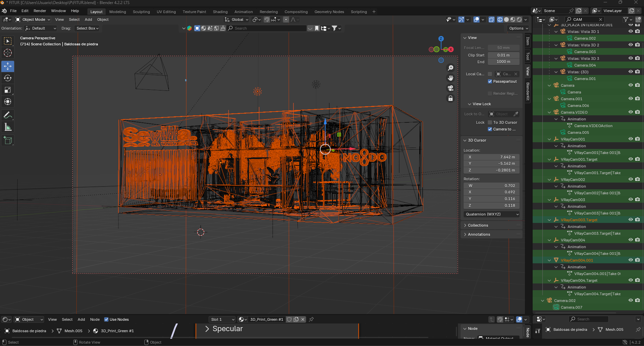
Task: Select the Rotate tool
Action: (8, 78)
